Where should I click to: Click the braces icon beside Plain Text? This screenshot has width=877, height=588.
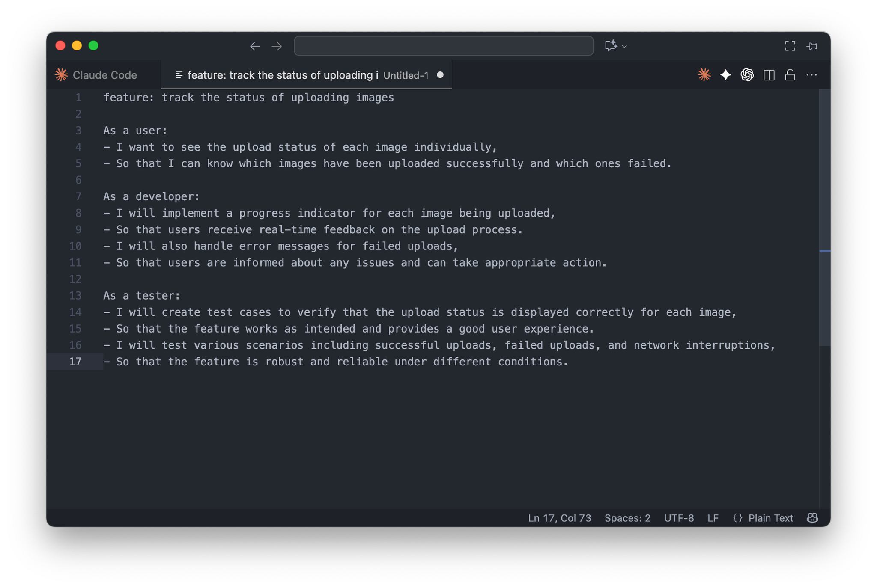click(737, 518)
